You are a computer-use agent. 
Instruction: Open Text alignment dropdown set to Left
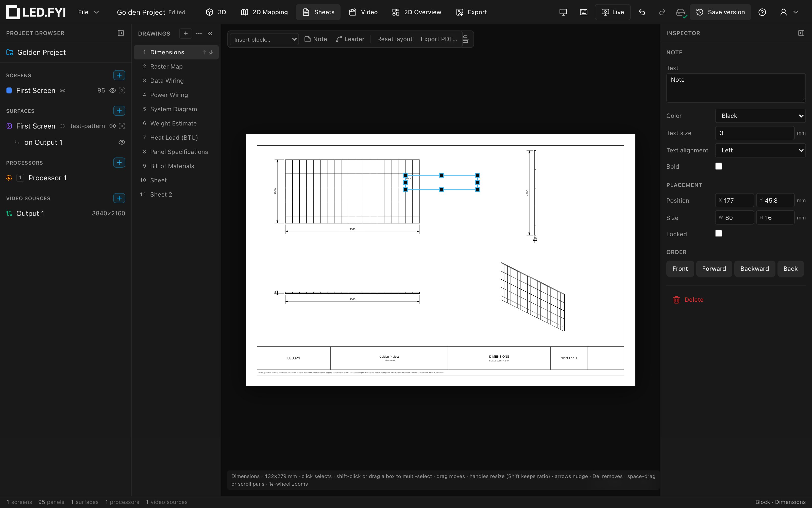pos(760,150)
